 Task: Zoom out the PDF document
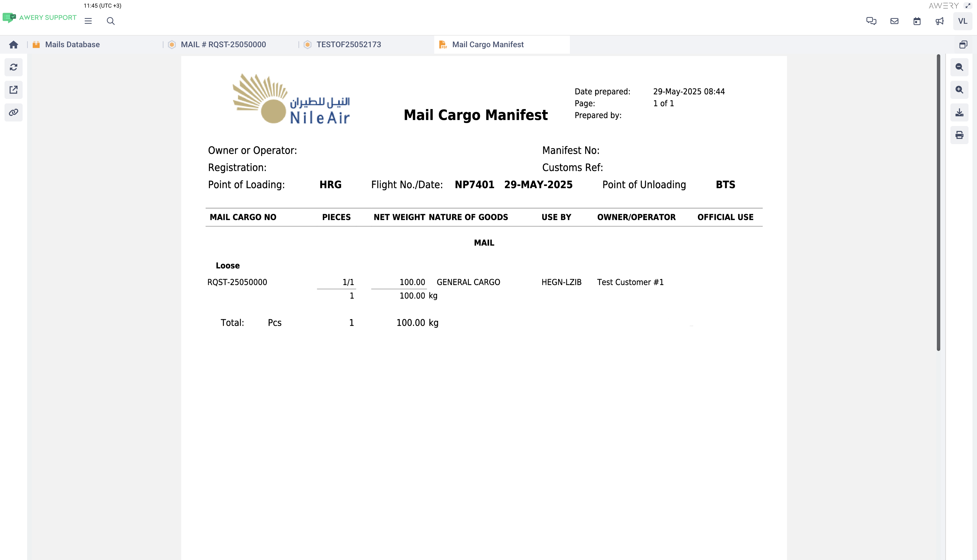pyautogui.click(x=959, y=67)
